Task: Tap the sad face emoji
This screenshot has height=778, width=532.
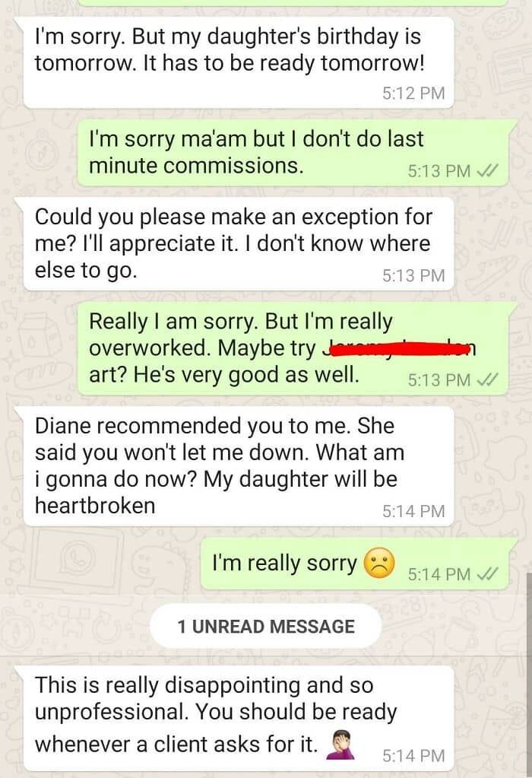Action: click(x=379, y=564)
